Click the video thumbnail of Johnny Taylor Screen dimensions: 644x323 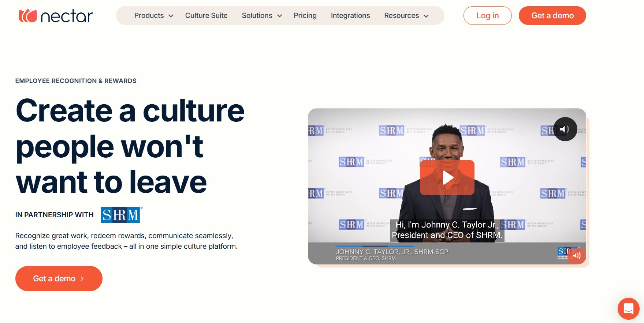coord(447,186)
